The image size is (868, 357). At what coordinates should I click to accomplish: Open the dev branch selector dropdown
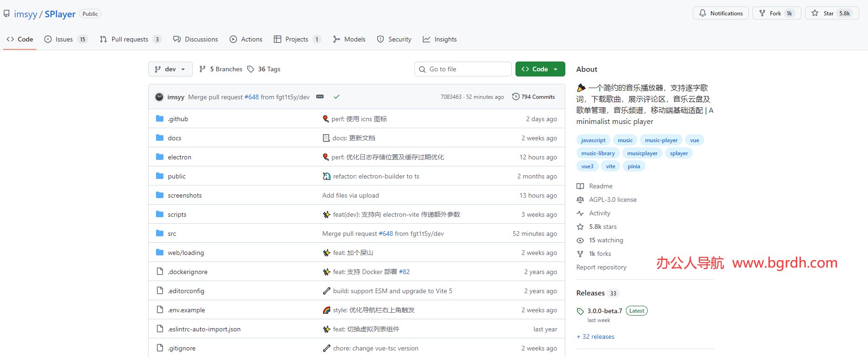[170, 69]
